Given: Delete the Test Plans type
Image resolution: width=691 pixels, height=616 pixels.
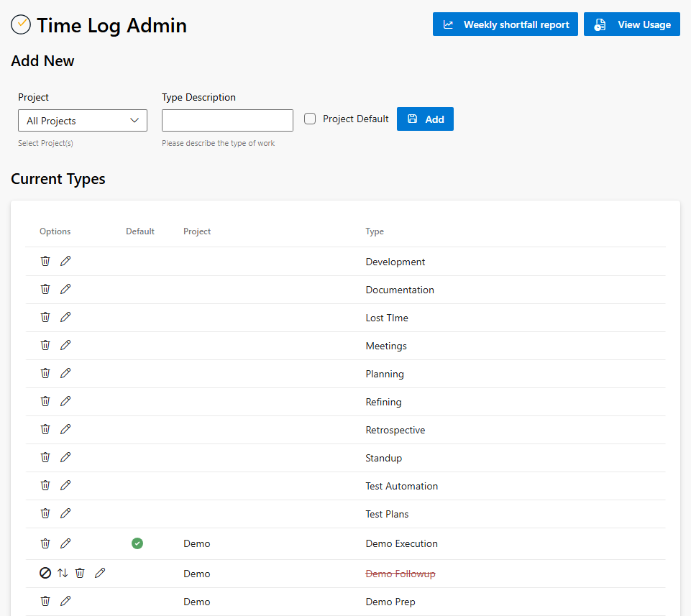Looking at the screenshot, I should coord(45,513).
